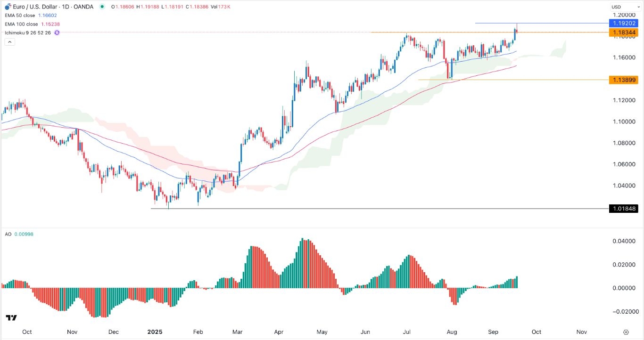This screenshot has height=340, width=644.
Task: Click the AO value 0.00998
Action: [25, 234]
